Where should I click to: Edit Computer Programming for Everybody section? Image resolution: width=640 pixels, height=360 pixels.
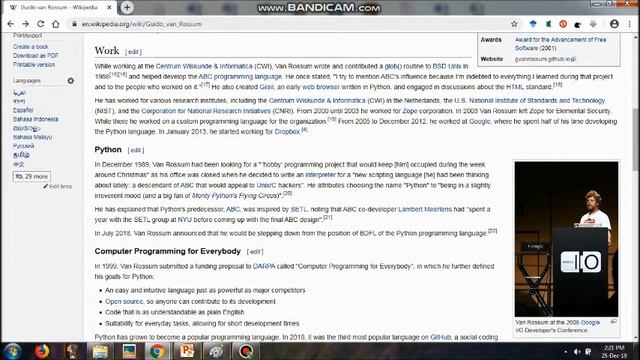click(255, 252)
